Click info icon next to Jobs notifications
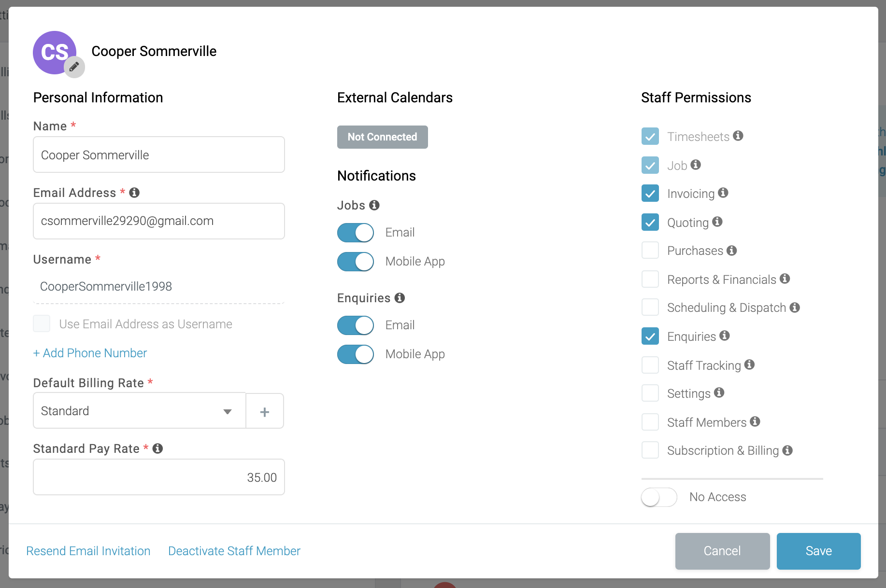Image resolution: width=886 pixels, height=588 pixels. 374,205
